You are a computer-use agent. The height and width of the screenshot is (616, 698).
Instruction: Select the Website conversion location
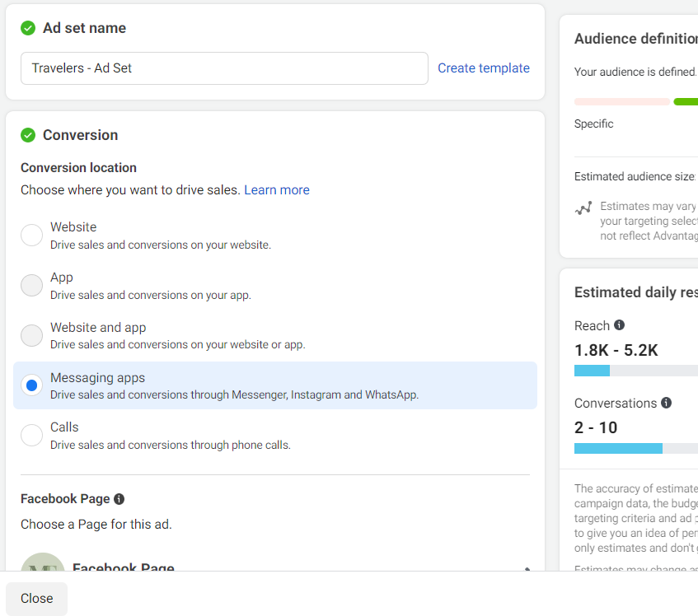[31, 236]
